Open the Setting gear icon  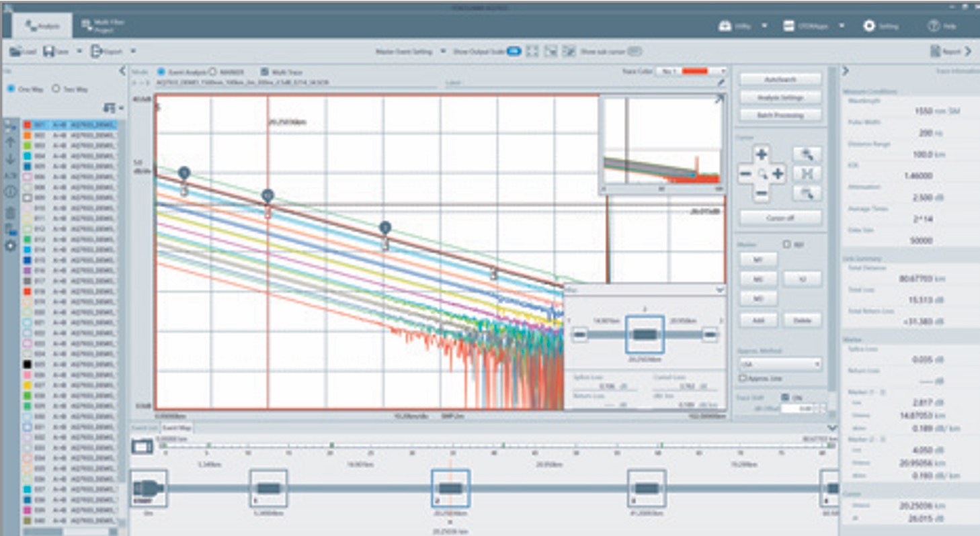pos(868,26)
